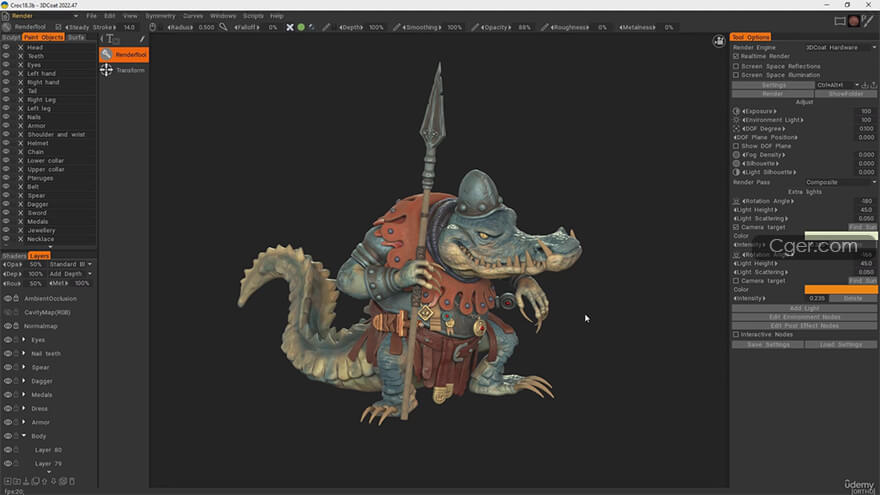
Task: Click Edit Environment Nodes button
Action: click(804, 317)
